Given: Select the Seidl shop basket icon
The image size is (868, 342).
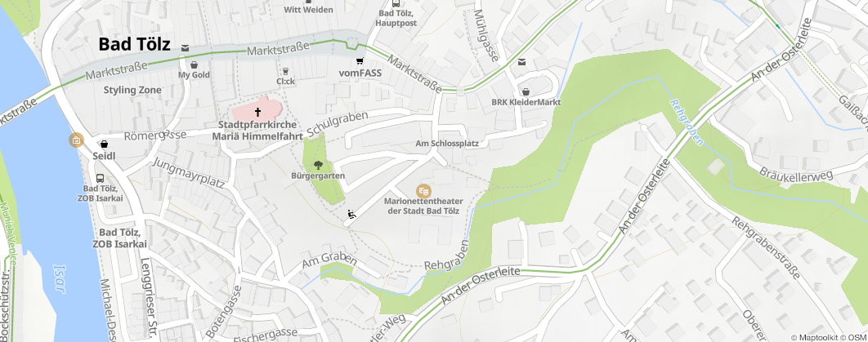Looking at the screenshot, I should coord(104,144).
